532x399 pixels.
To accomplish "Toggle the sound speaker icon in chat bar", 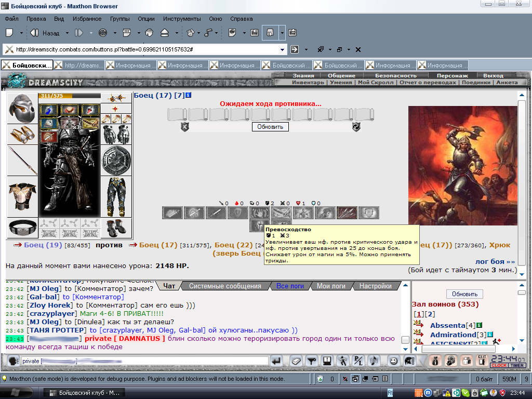I will pos(374,361).
